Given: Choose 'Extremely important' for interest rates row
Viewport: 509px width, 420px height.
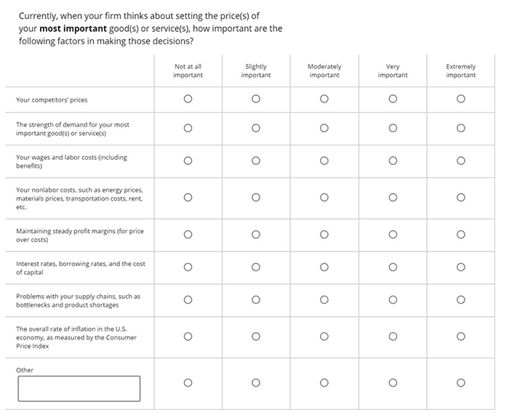Looking at the screenshot, I should (x=460, y=267).
